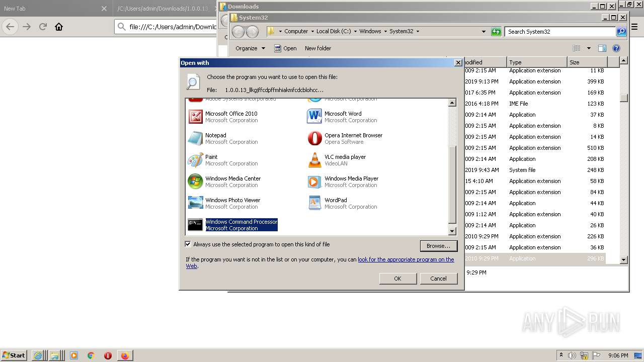
Task: Click Windows in the breadcrumb path
Action: [370, 31]
